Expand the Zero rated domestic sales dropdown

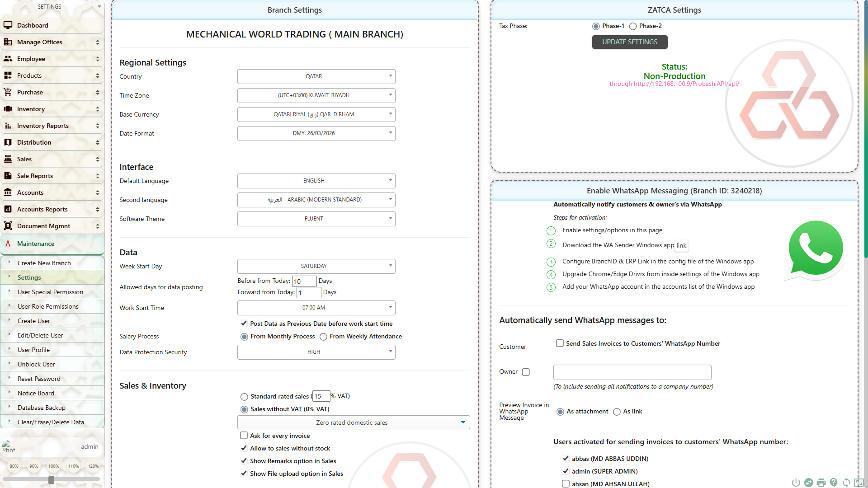pos(354,422)
